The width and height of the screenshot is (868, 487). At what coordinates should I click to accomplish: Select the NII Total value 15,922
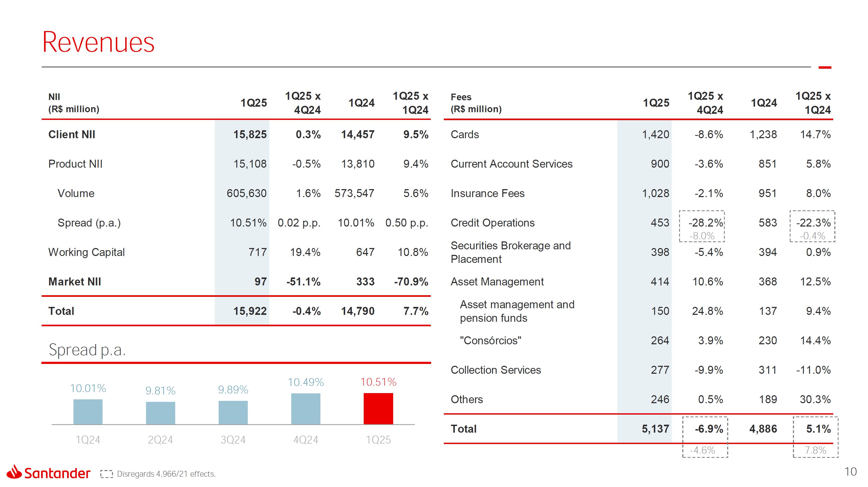coord(250,311)
